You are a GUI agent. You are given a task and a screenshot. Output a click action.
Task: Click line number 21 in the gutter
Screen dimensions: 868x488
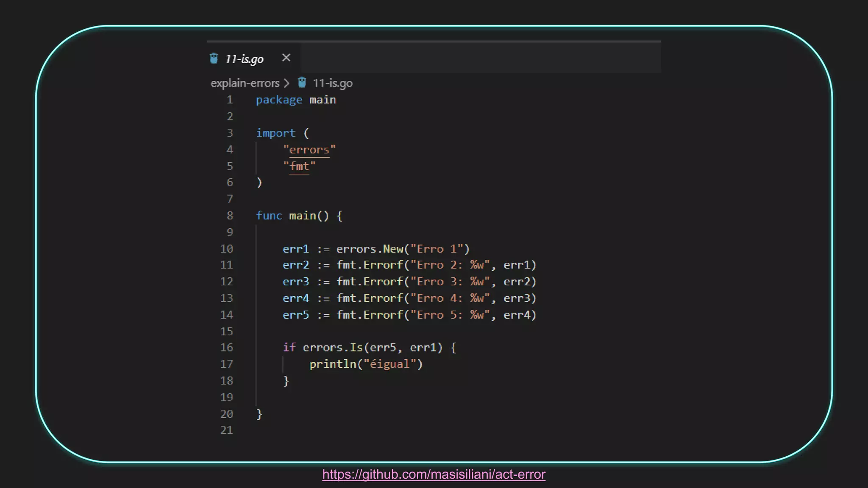[x=227, y=430]
